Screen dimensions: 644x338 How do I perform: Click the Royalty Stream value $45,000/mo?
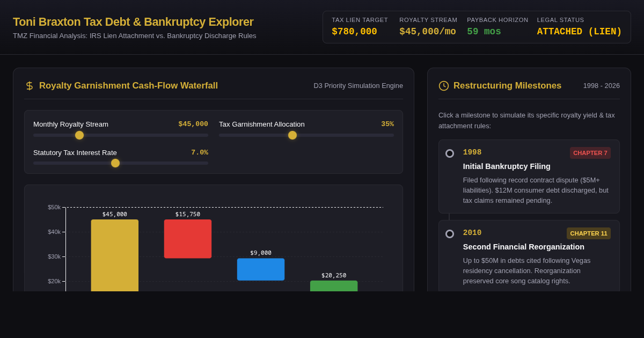[428, 32]
